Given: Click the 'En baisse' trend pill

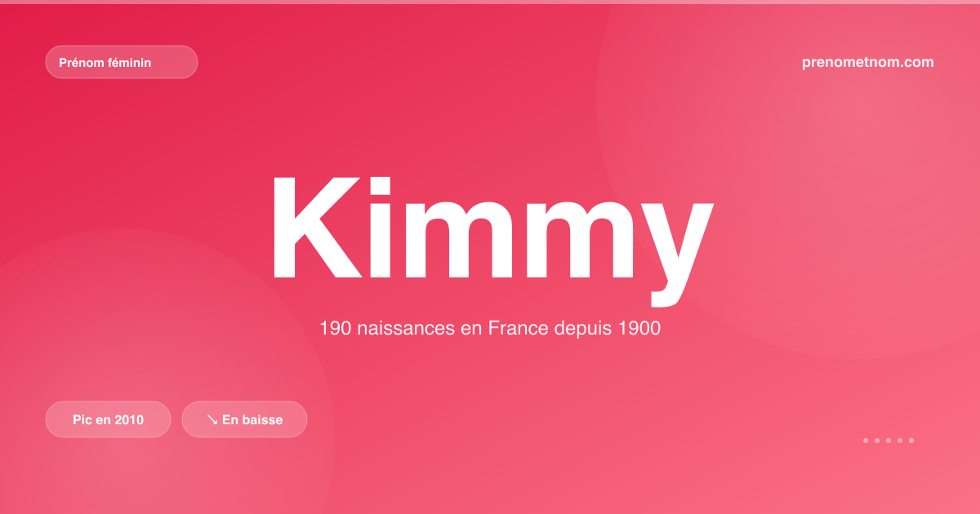Looking at the screenshot, I should point(244,419).
